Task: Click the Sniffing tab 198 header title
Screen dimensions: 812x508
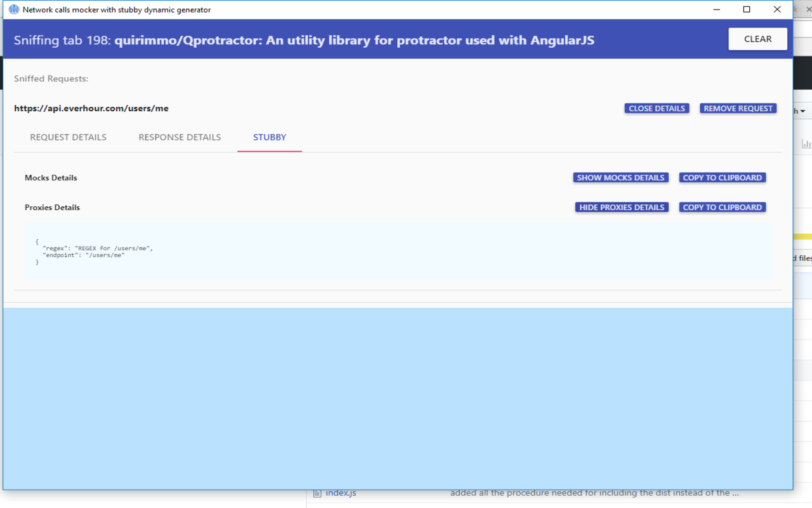Action: pos(304,41)
